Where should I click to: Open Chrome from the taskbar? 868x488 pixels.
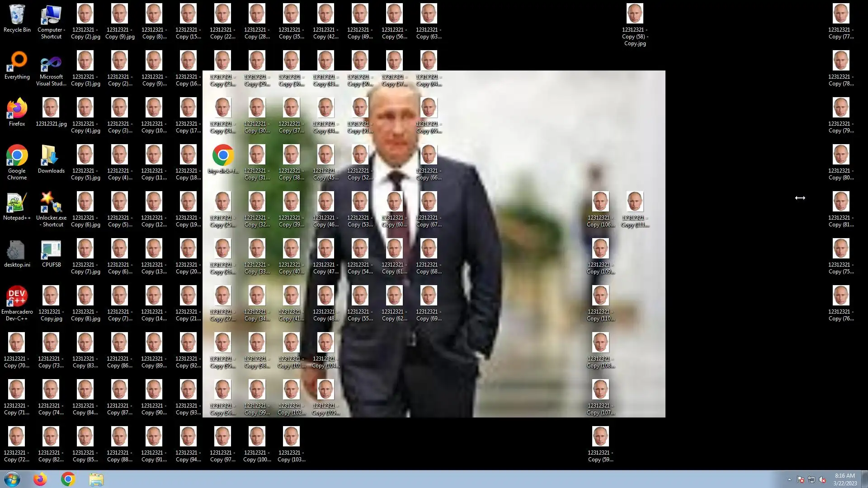(68, 479)
